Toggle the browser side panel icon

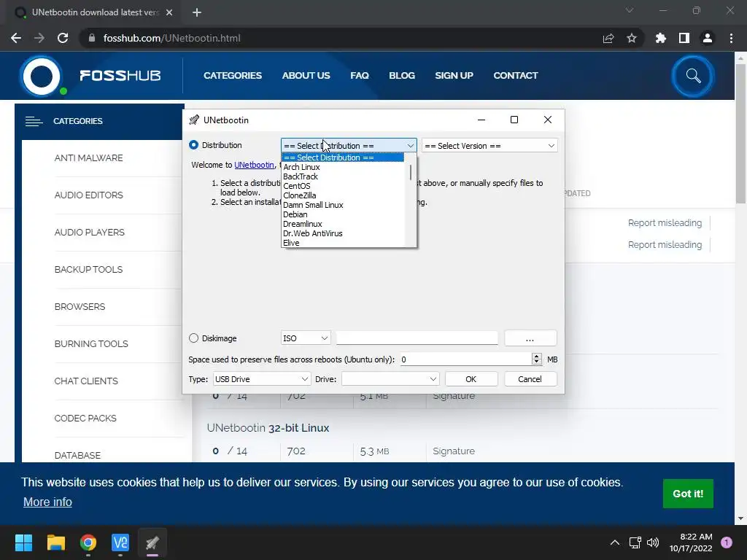tap(684, 38)
